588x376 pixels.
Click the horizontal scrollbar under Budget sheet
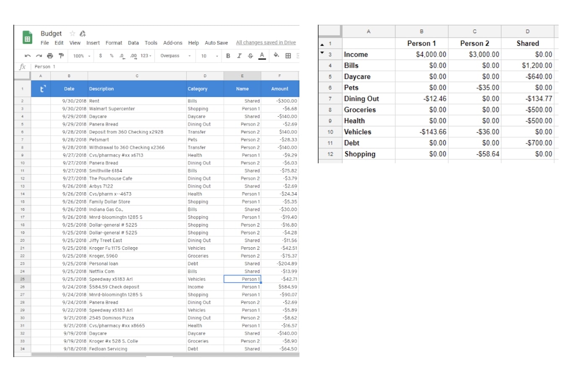click(x=164, y=355)
